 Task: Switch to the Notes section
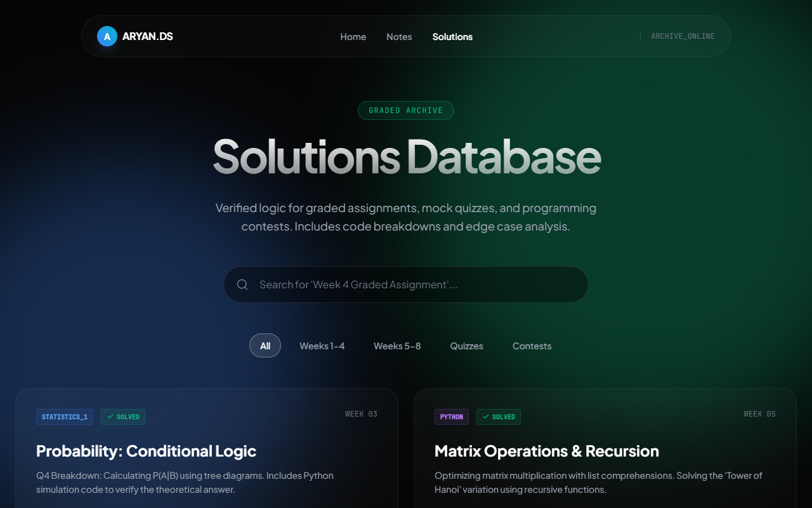pos(399,37)
